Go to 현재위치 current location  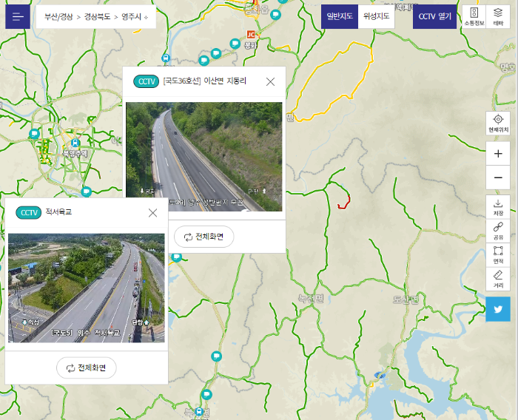click(498, 123)
